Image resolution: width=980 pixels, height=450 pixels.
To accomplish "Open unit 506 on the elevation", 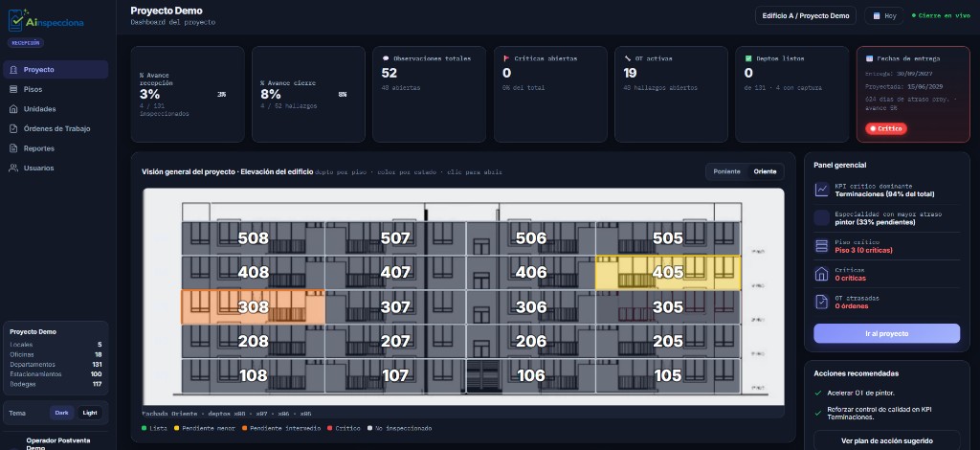I will click(x=530, y=238).
